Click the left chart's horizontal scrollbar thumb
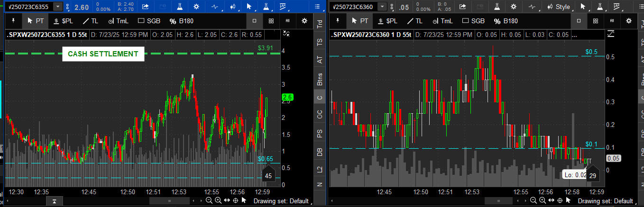Screen dimensions: 644x207 pyautogui.click(x=169, y=201)
